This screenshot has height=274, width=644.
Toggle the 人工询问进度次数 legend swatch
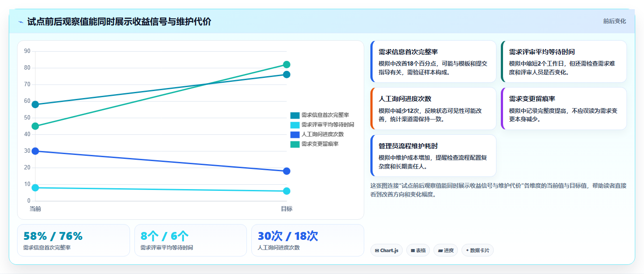[x=295, y=134]
